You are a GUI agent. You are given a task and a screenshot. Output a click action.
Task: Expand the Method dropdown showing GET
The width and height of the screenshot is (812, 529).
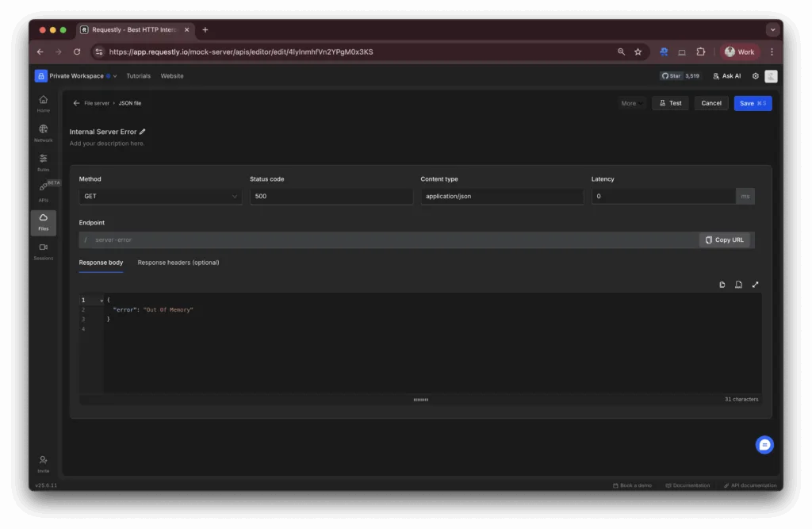tap(160, 197)
